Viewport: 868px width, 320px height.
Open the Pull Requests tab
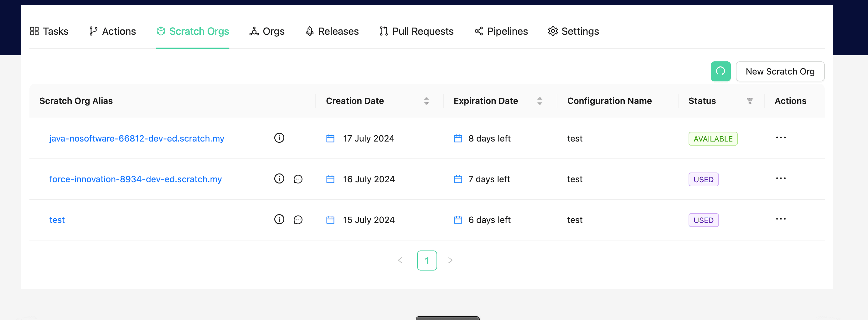click(x=416, y=31)
